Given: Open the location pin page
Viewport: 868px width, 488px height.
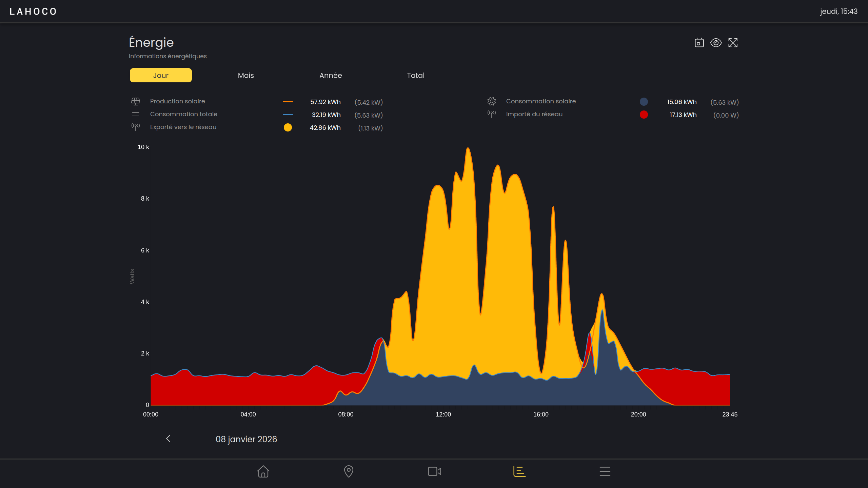Looking at the screenshot, I should (x=349, y=471).
